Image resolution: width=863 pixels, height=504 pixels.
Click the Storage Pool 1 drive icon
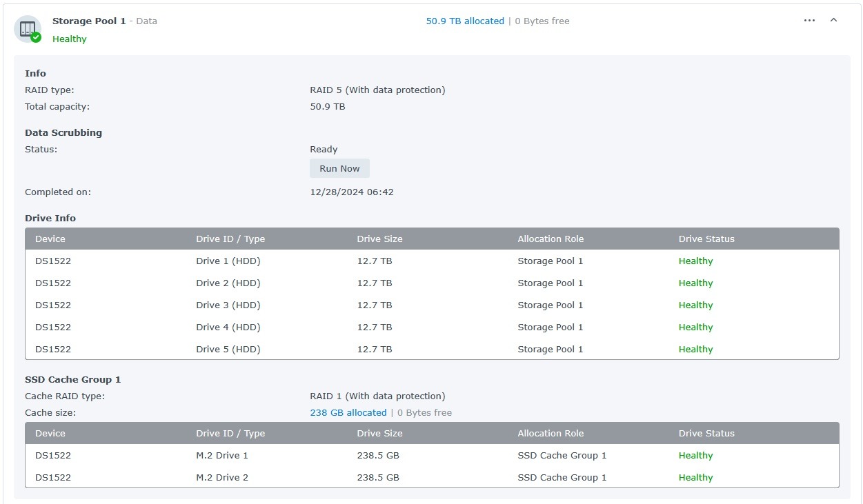27,29
